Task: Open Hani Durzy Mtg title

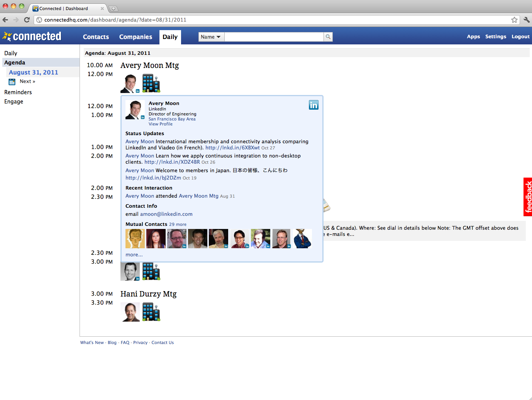Action: [x=149, y=294]
